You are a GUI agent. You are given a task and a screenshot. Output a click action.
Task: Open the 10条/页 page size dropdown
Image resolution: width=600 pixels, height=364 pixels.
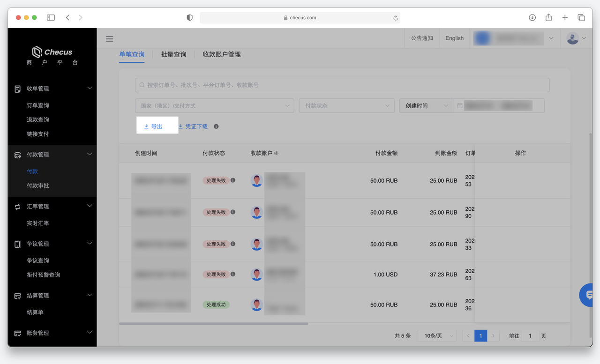pyautogui.click(x=436, y=336)
